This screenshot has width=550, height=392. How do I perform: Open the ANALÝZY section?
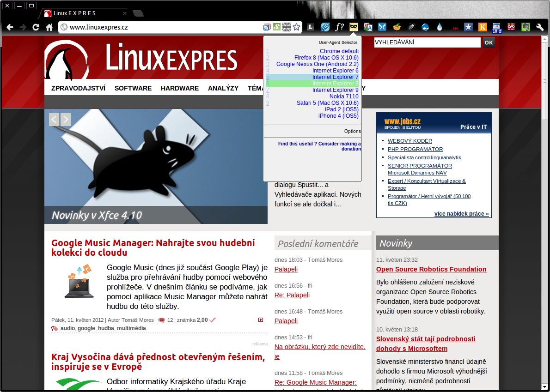(x=223, y=88)
